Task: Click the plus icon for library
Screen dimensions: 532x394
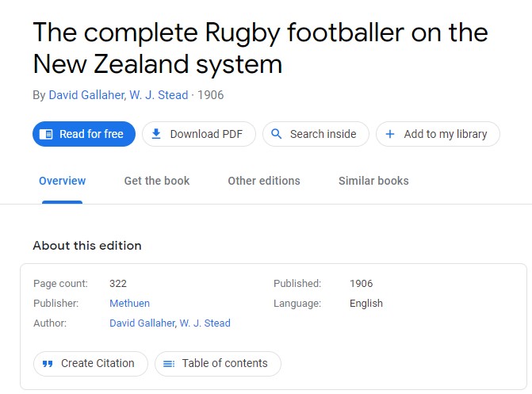Action: pos(390,134)
